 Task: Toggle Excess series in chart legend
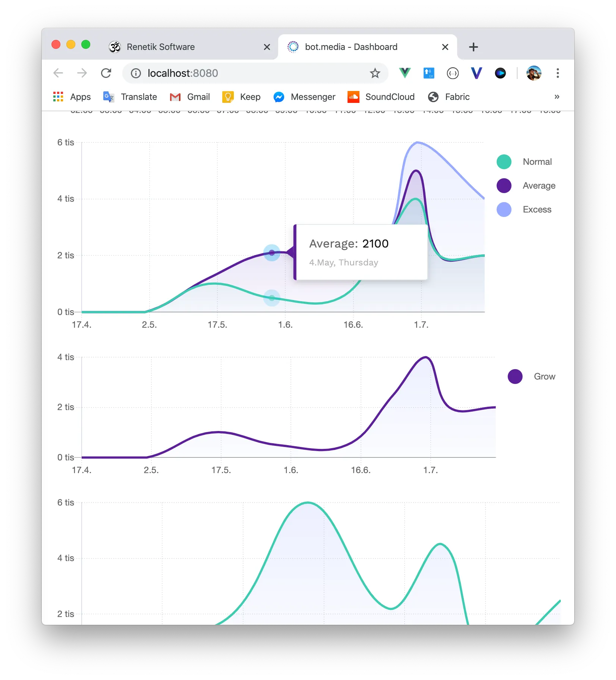[x=524, y=210]
